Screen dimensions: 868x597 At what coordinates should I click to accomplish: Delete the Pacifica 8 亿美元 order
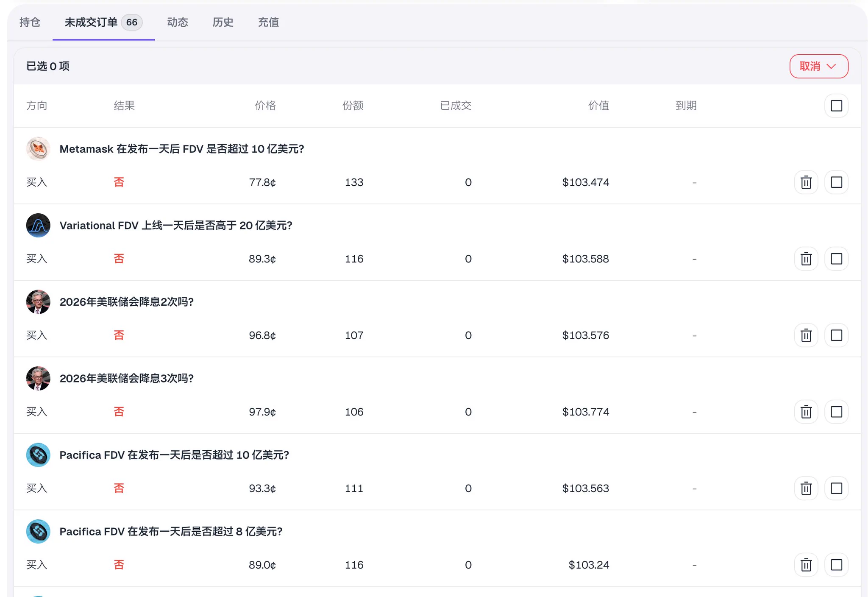[x=806, y=565]
